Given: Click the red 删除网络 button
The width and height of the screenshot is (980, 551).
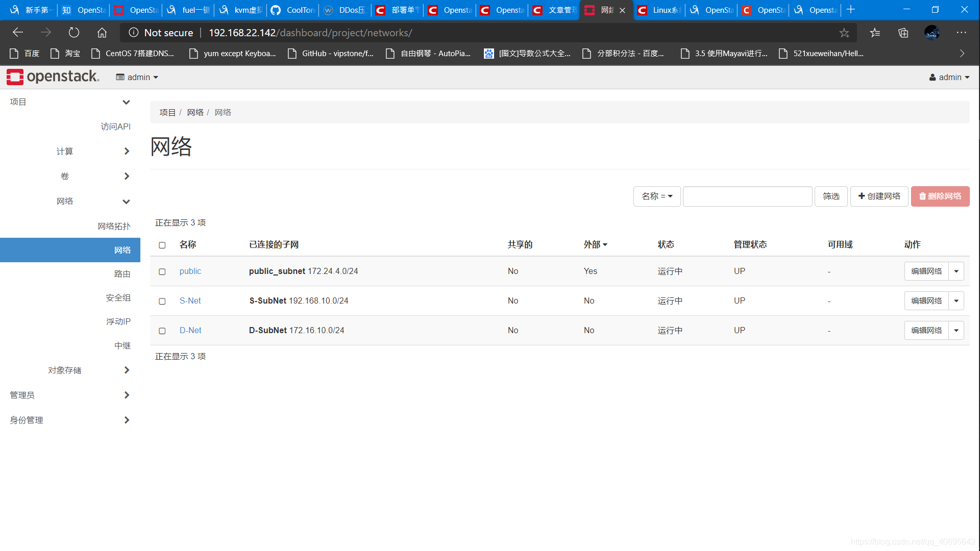Looking at the screenshot, I should pos(940,196).
